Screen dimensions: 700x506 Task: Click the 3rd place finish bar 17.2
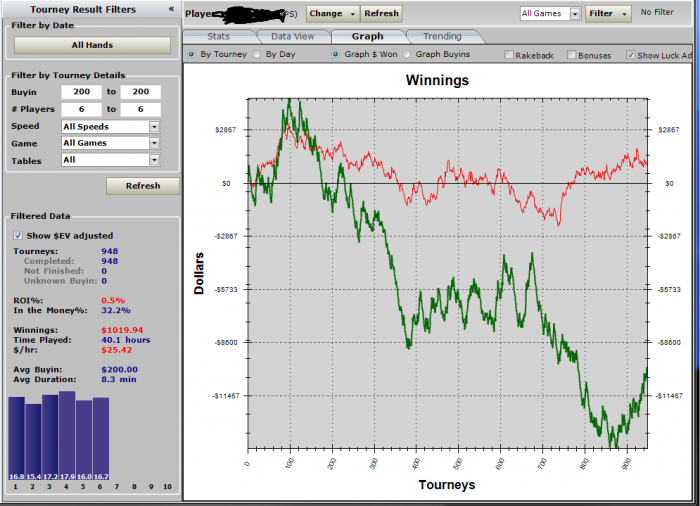click(x=50, y=438)
